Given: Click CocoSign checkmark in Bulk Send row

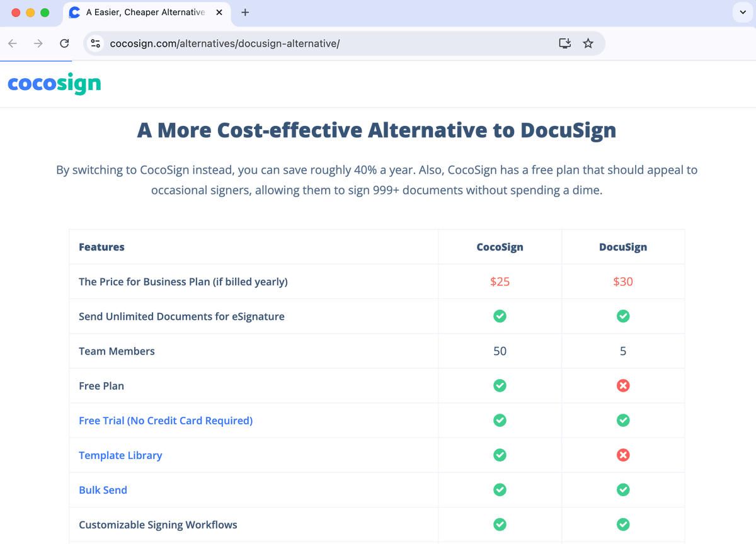Looking at the screenshot, I should tap(500, 489).
